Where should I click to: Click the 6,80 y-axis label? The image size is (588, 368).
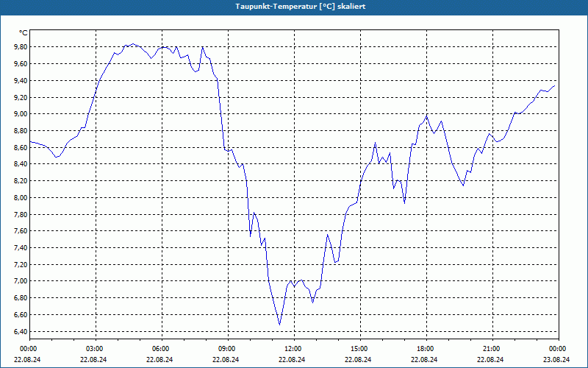coord(21,298)
